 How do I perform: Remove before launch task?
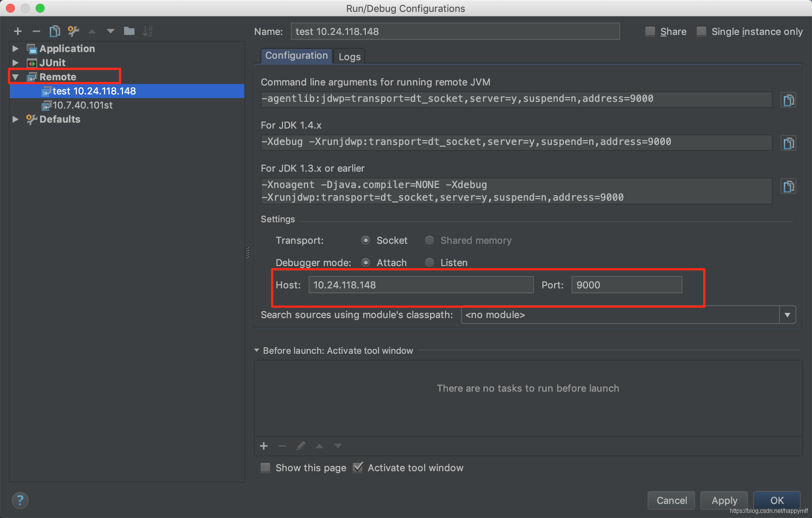[282, 446]
